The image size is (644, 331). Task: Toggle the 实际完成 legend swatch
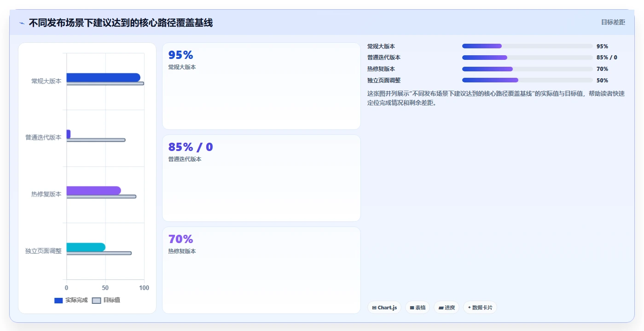coord(58,300)
